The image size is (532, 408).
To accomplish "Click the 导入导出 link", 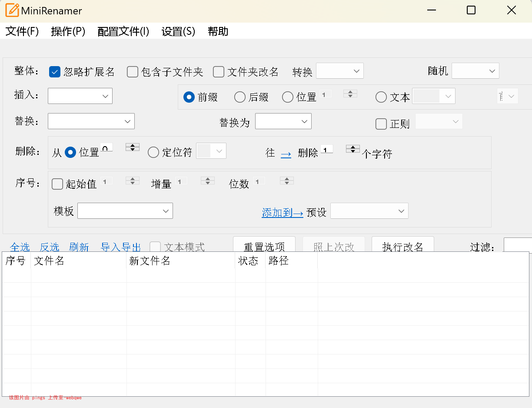I will pos(121,247).
